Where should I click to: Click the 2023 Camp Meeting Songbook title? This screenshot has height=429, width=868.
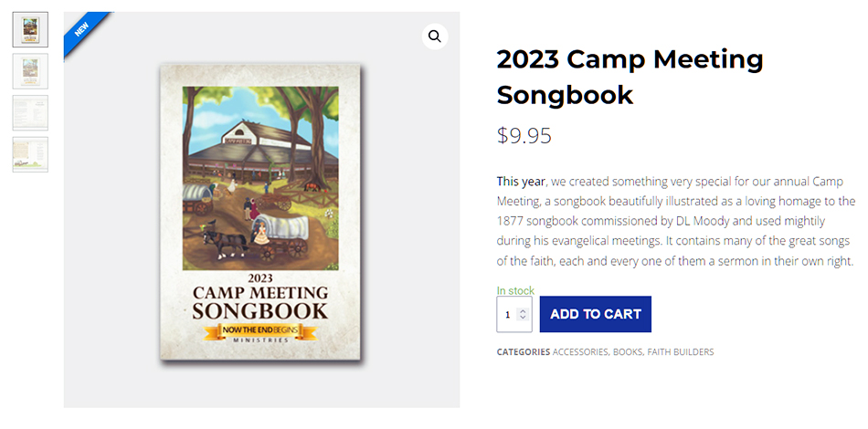coord(630,76)
